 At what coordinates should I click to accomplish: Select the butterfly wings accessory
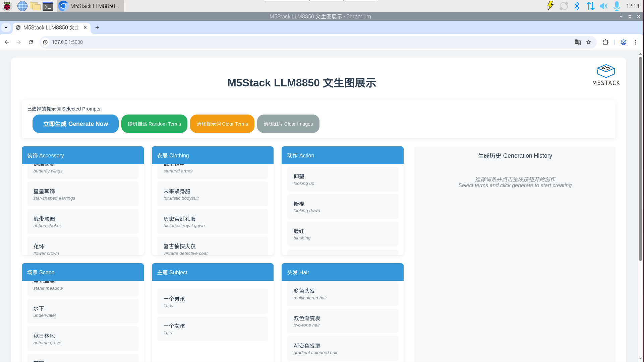(83, 171)
